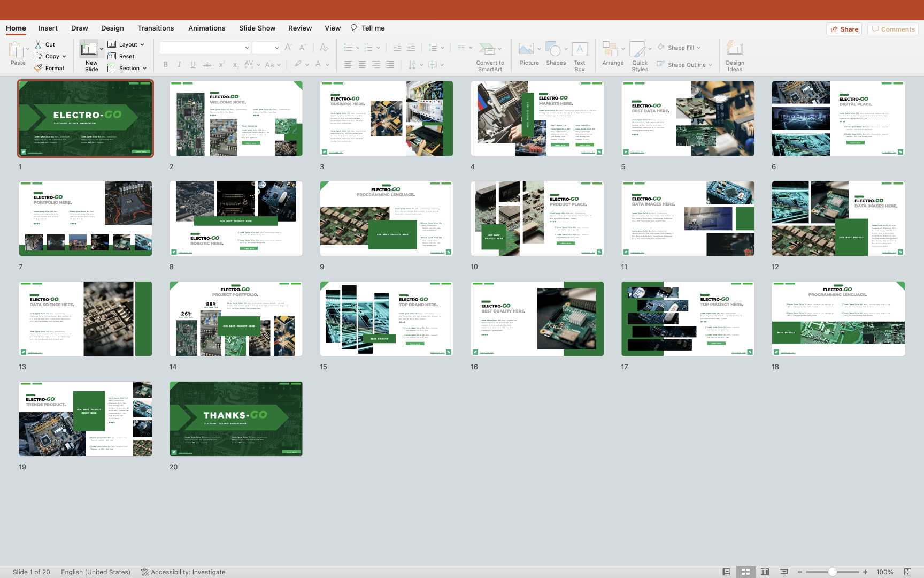Viewport: 924px width, 578px height.
Task: Switch to Slide Sorter view
Action: [x=745, y=572]
